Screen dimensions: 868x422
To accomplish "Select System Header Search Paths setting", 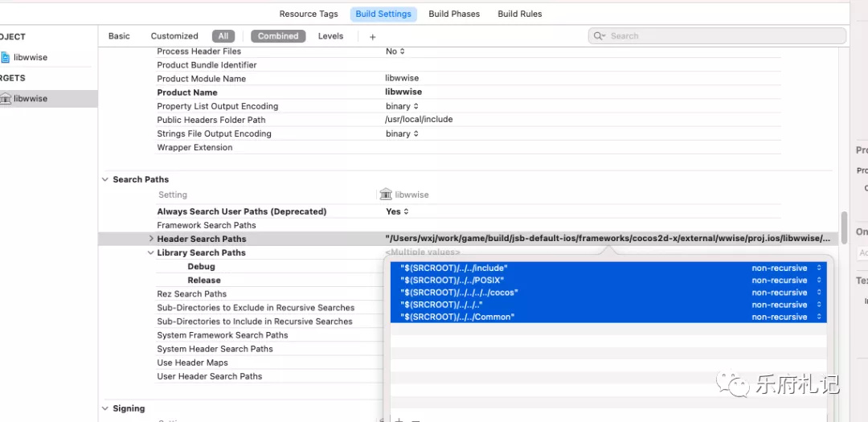I will 215,349.
